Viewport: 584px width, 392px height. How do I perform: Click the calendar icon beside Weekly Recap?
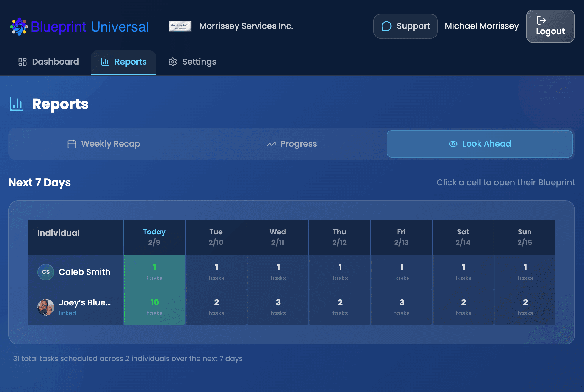71,144
